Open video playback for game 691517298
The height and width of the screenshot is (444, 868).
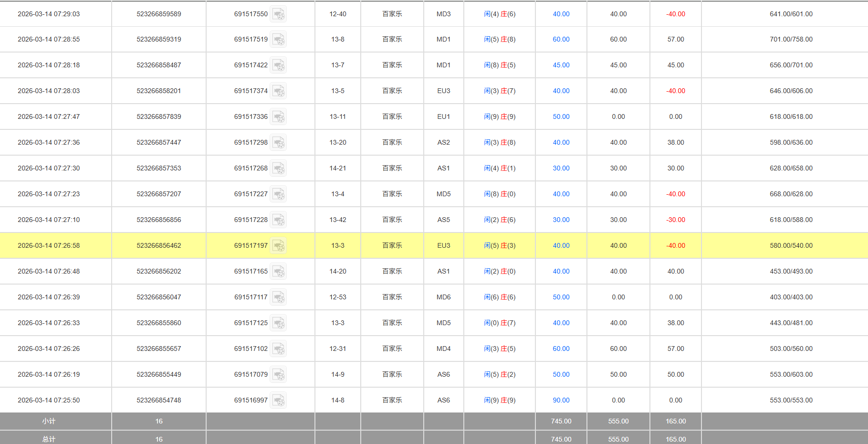279,142
